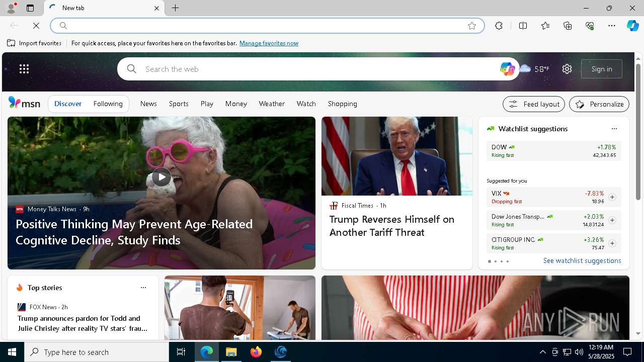This screenshot has width=644, height=362.
Task: Click the Copilot icon in the search box
Action: pos(507,69)
